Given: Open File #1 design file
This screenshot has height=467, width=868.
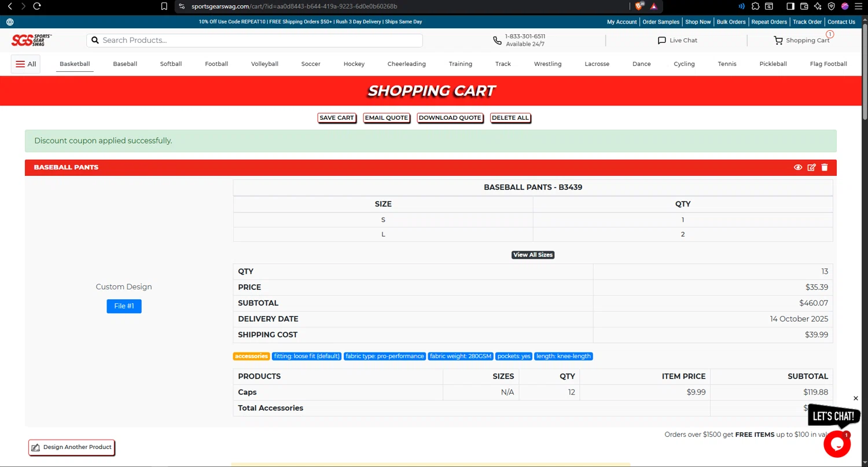Looking at the screenshot, I should pyautogui.click(x=124, y=306).
